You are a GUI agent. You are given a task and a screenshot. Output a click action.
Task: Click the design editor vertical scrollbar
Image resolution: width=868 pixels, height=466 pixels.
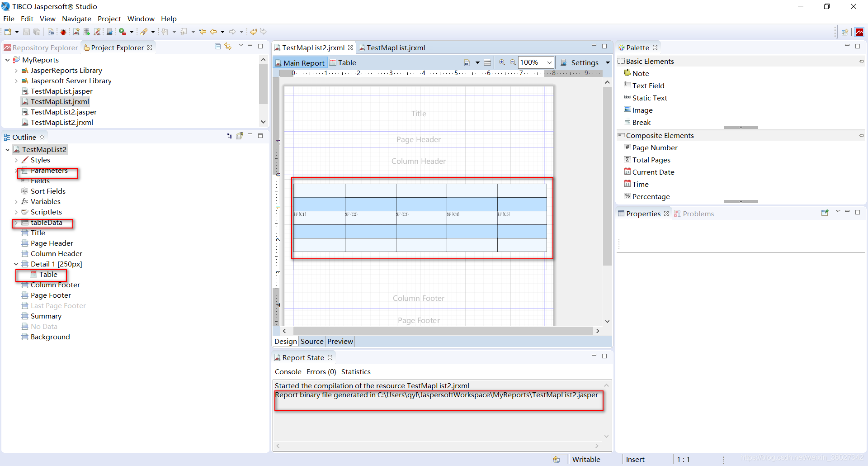(x=607, y=176)
